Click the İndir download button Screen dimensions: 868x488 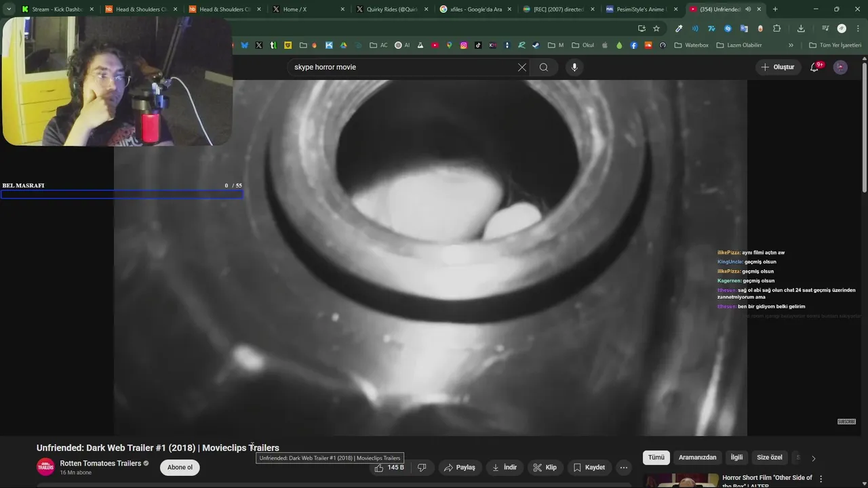tap(505, 468)
